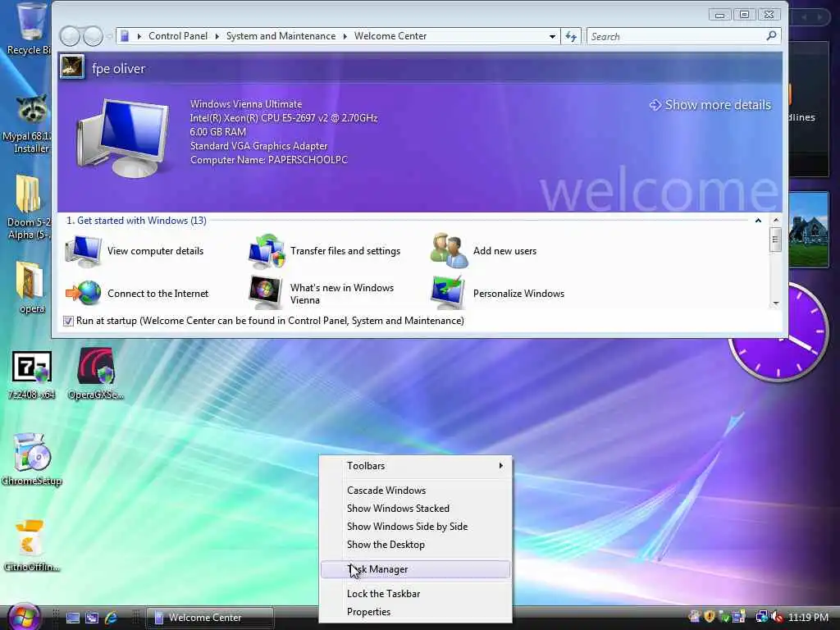Click Control Panel breadcrumb

[178, 36]
